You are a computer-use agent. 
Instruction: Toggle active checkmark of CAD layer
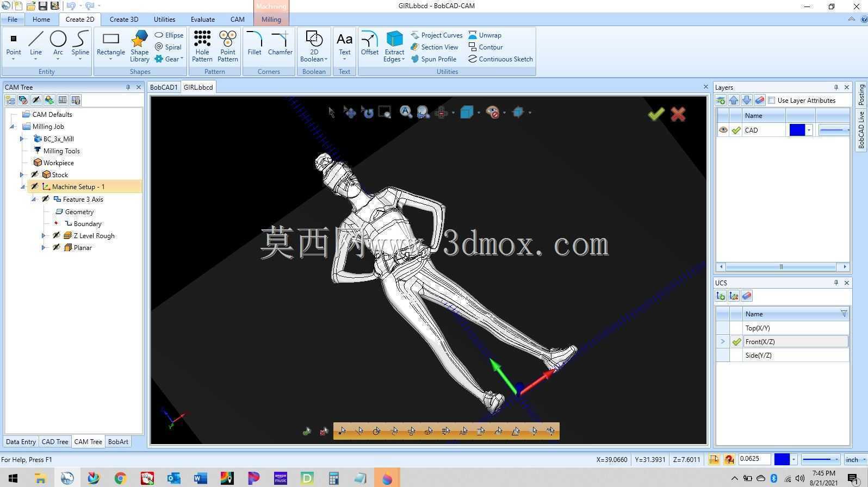coord(736,130)
